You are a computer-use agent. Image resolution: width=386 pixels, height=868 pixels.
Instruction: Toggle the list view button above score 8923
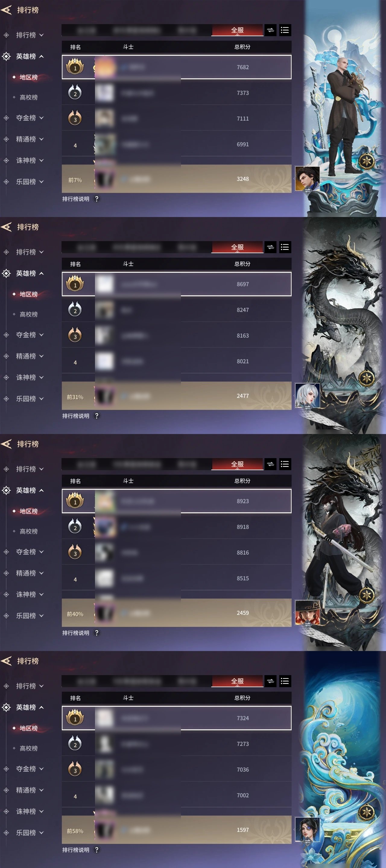coord(285,464)
